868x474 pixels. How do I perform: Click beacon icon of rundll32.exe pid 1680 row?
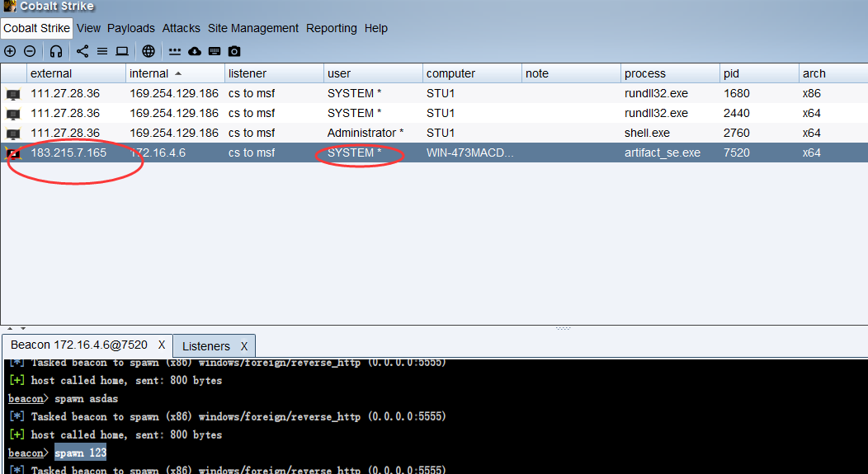(13, 94)
